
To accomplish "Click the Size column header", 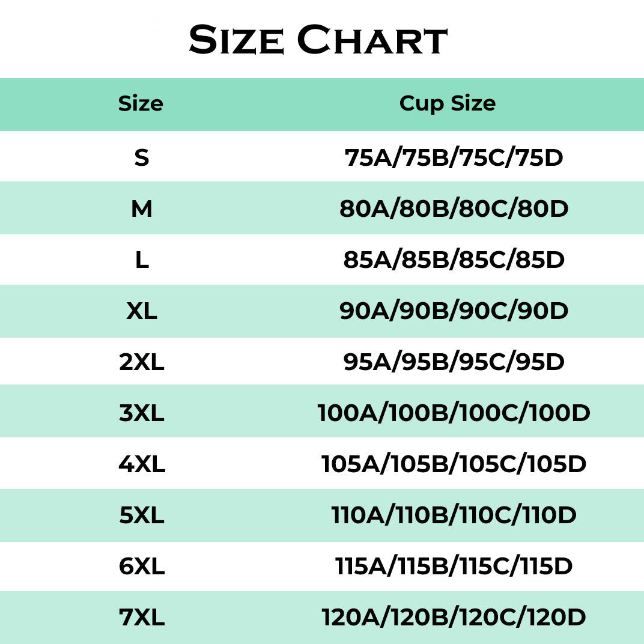I will tap(141, 104).
